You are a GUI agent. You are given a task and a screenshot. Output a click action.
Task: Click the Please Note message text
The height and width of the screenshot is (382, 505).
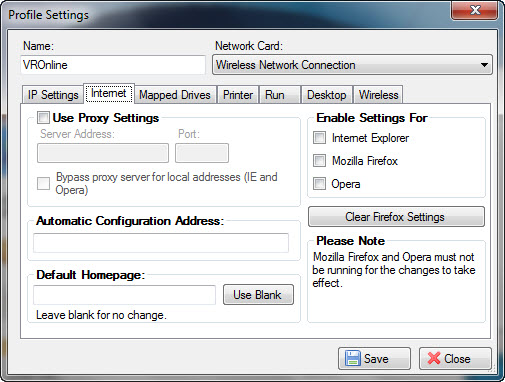[x=394, y=270]
